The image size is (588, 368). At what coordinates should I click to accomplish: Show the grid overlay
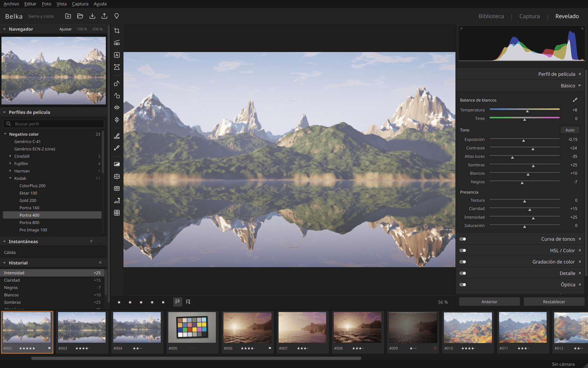coord(117,213)
